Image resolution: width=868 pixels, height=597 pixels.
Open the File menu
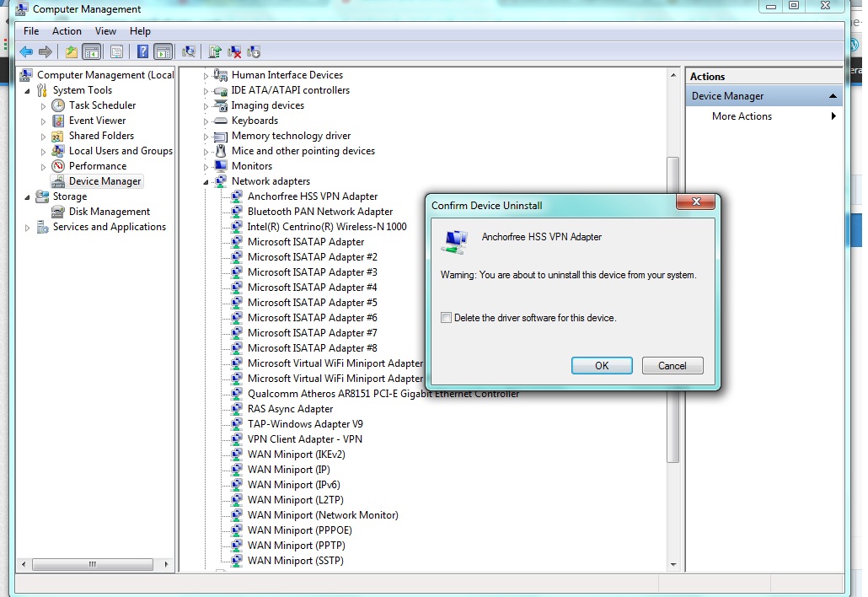pyautogui.click(x=31, y=31)
